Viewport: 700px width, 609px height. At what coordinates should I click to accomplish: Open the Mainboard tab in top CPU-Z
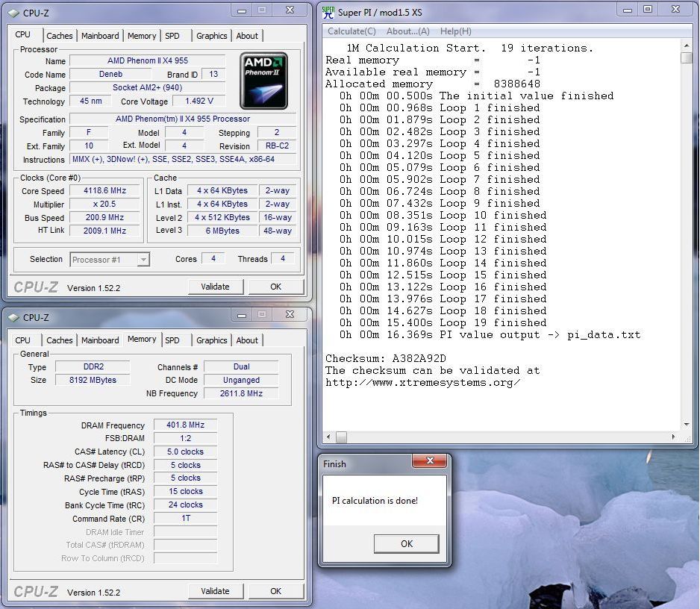[x=100, y=36]
